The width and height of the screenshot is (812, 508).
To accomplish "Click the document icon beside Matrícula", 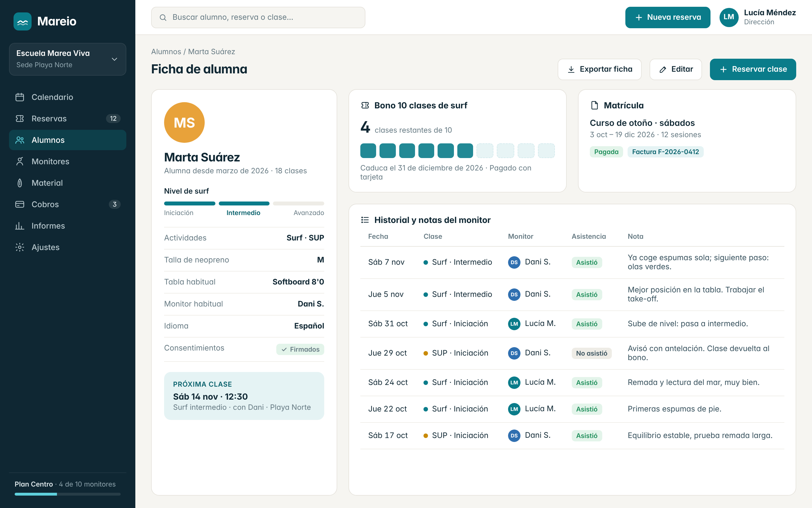I will (595, 106).
